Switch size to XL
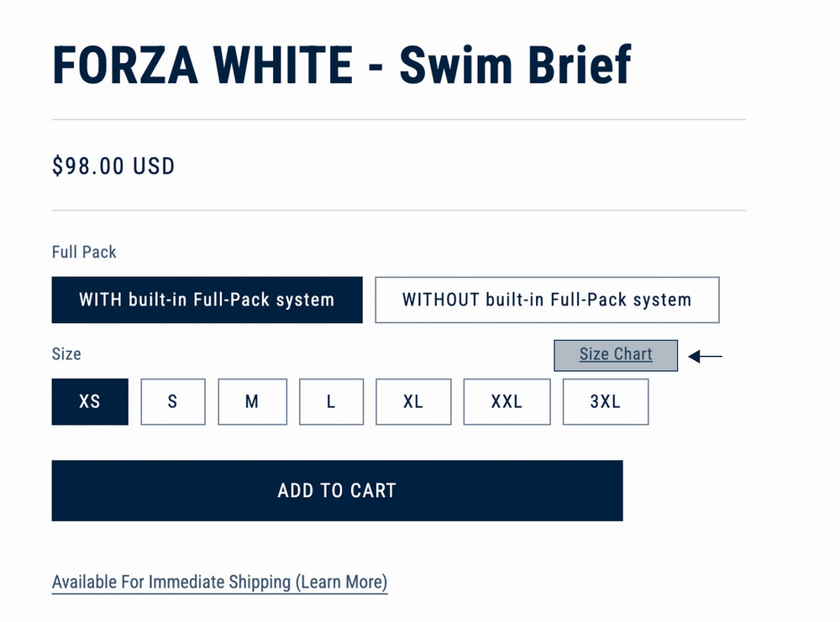Viewport: 840px width, 622px height. [412, 401]
